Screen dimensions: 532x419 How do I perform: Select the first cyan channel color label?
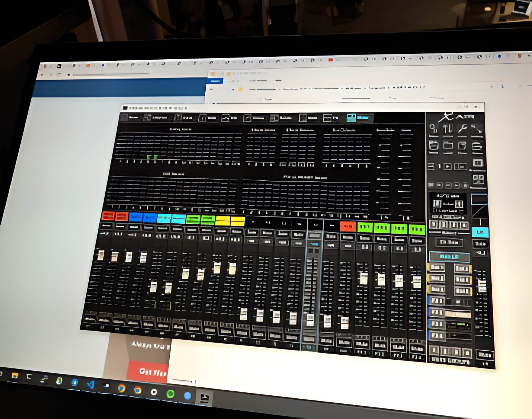click(164, 218)
